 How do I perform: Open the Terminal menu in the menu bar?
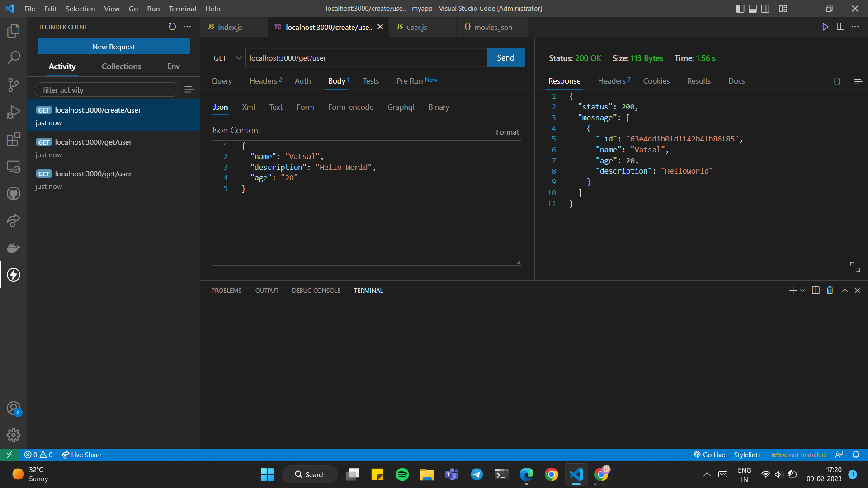coord(182,9)
